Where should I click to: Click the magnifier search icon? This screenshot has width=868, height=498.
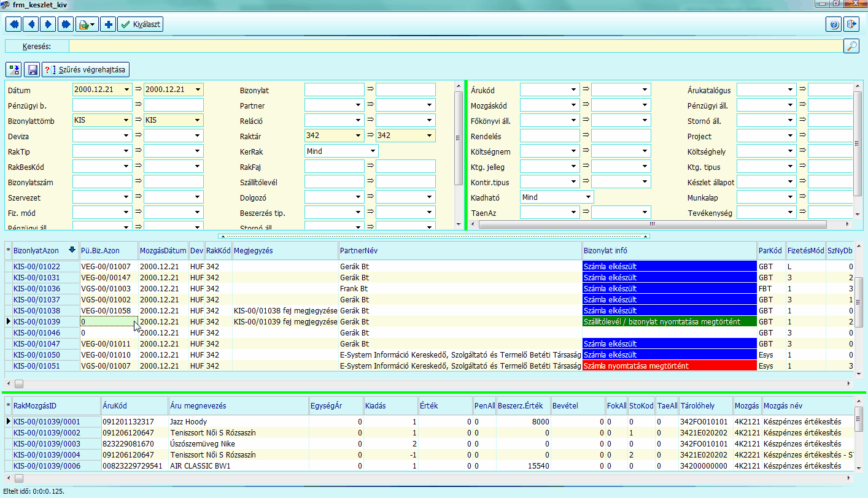851,46
